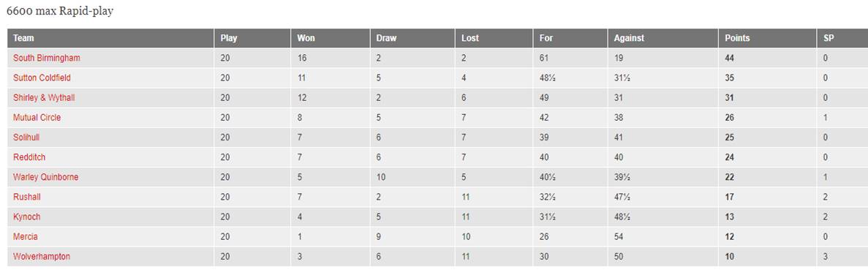Open the Mutual Circle team link
The image size is (868, 275).
tap(37, 118)
